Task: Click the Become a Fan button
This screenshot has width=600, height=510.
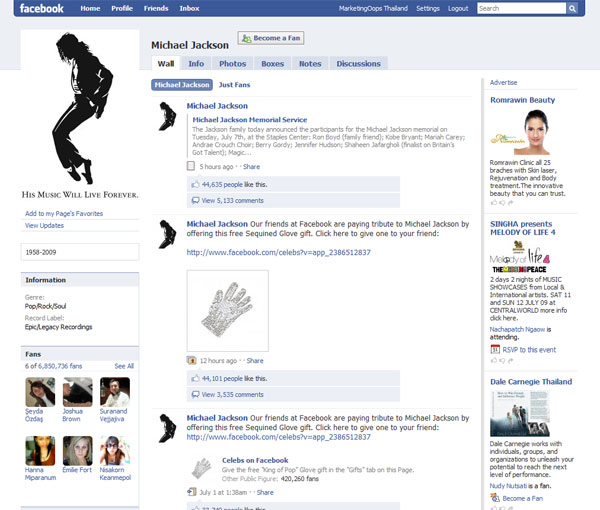Action: click(x=271, y=38)
